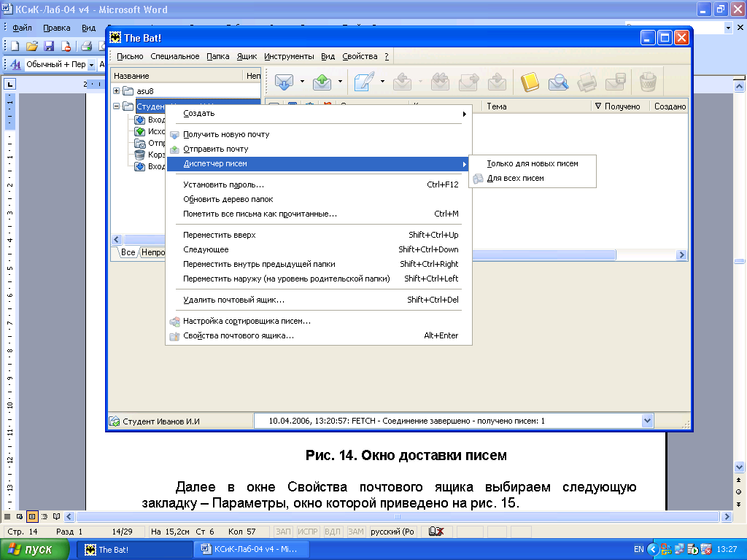
Task: Open the Ящик menu in The Bat!
Action: pos(247,56)
